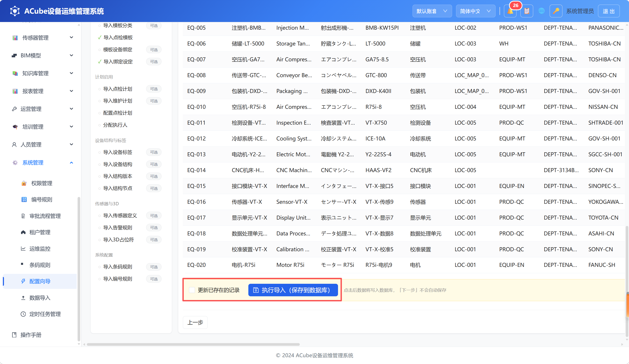Click the 培训管理 graduation cap icon
Screen dimensions: 629x364
(15, 127)
